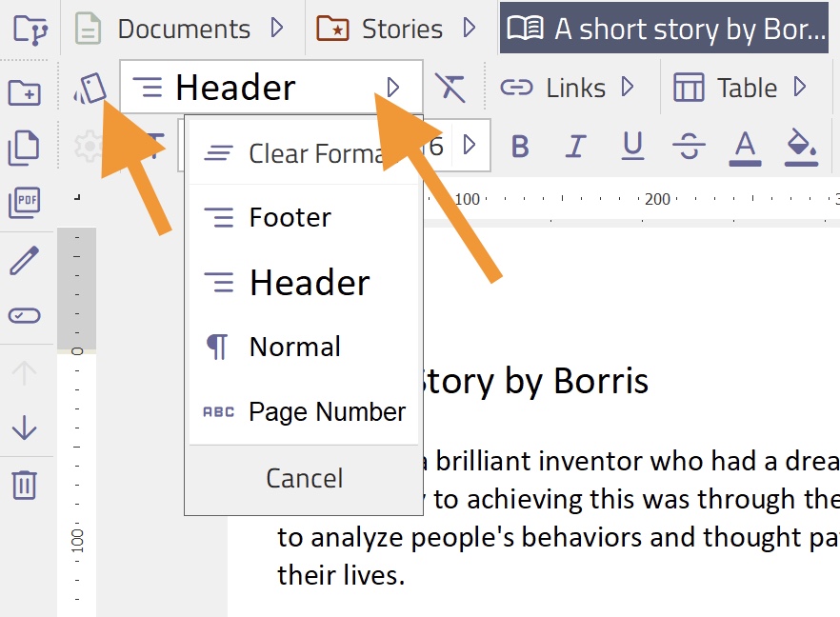Click the copy documents icon in sidebar

click(24, 148)
